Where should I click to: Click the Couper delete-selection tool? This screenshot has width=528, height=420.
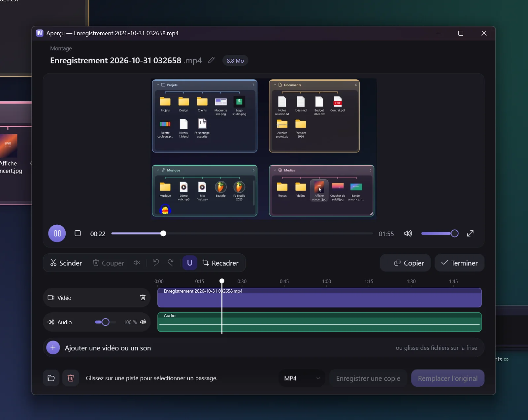coord(108,263)
